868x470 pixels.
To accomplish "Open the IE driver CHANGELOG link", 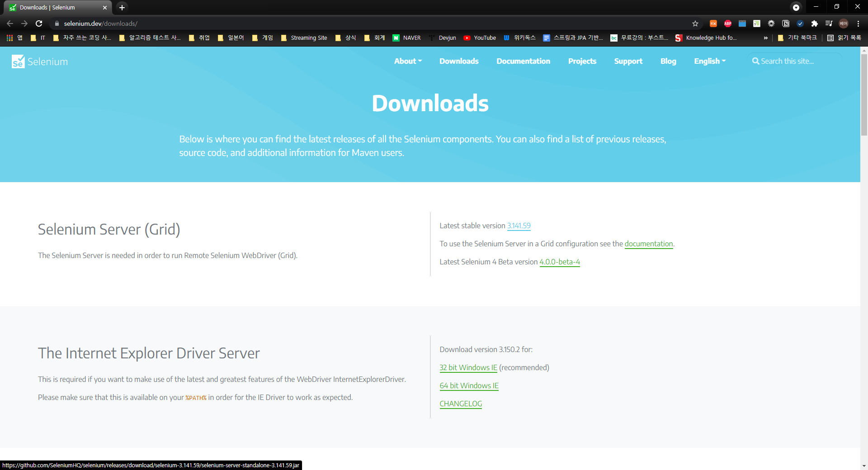I will [461, 404].
